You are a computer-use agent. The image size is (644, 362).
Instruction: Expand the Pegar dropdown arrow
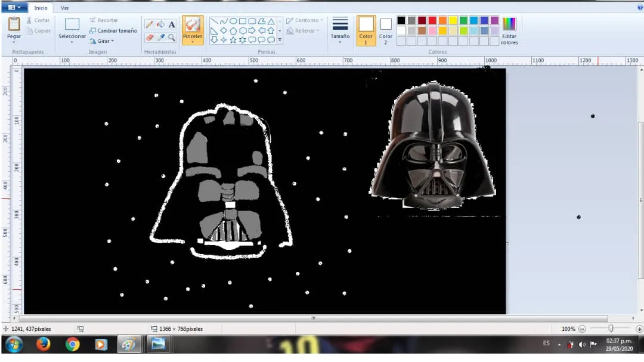tap(14, 42)
